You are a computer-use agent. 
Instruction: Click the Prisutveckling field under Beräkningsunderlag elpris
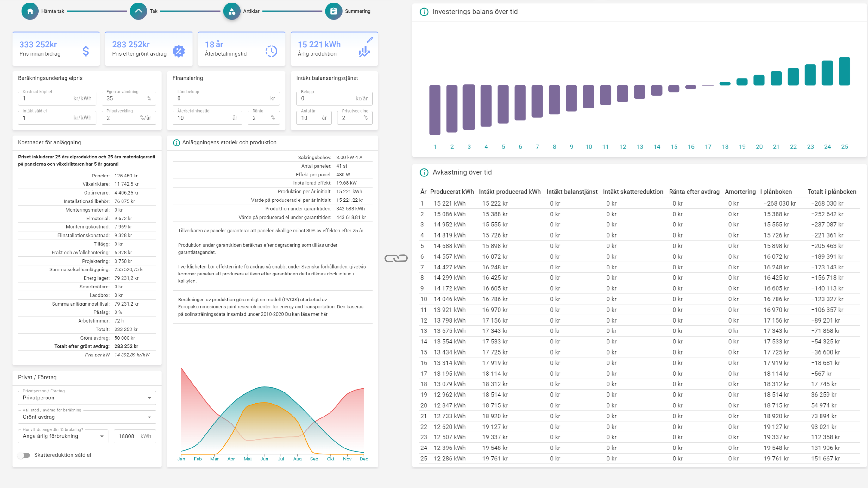(x=129, y=117)
